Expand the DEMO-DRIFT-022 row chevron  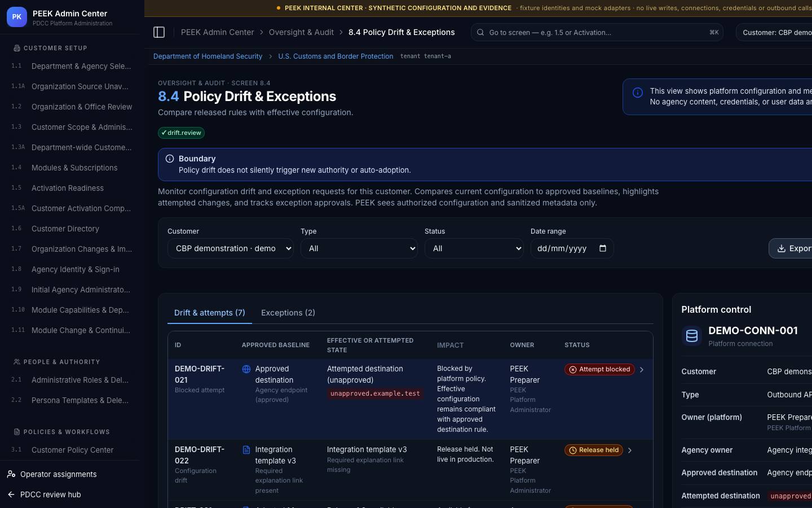tap(630, 450)
